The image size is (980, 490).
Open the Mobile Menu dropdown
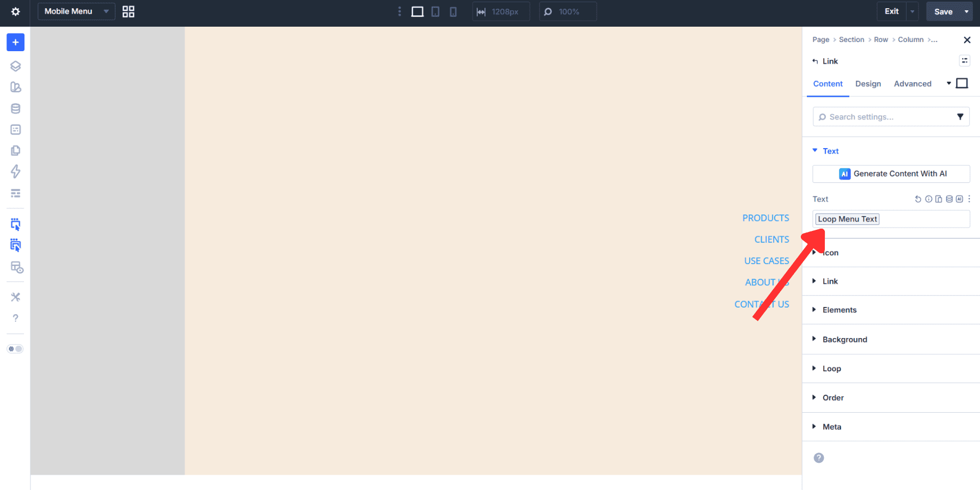pos(76,11)
